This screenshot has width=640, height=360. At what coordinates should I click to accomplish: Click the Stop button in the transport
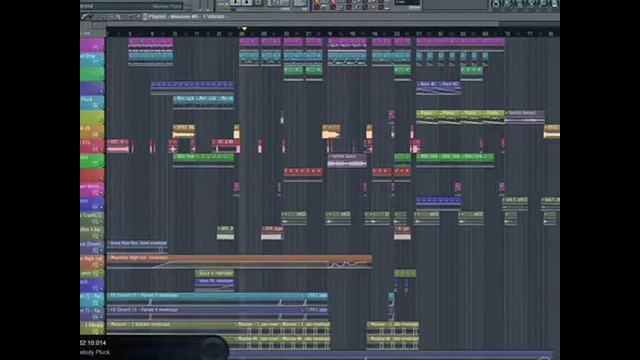click(247, 2)
